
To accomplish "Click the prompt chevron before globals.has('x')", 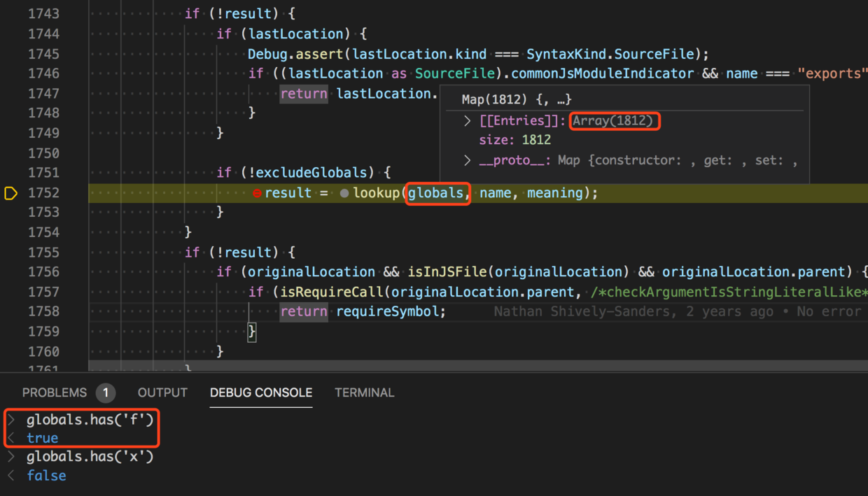I will point(11,457).
